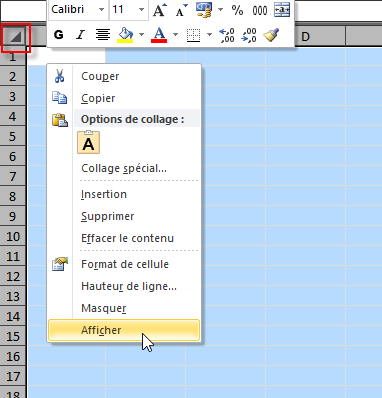Screen dimensions: 382x398
Task: Click the clipboard icon beside Options de collage
Action: (x=60, y=120)
